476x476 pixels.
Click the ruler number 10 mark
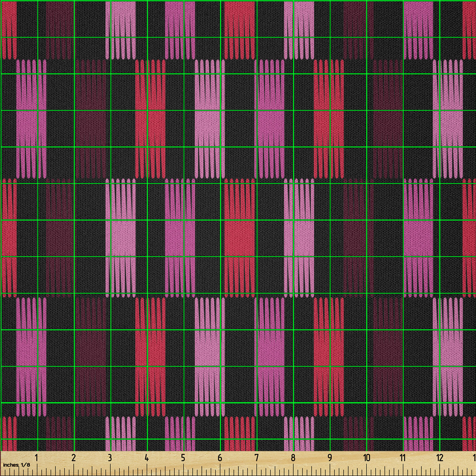[x=367, y=458]
